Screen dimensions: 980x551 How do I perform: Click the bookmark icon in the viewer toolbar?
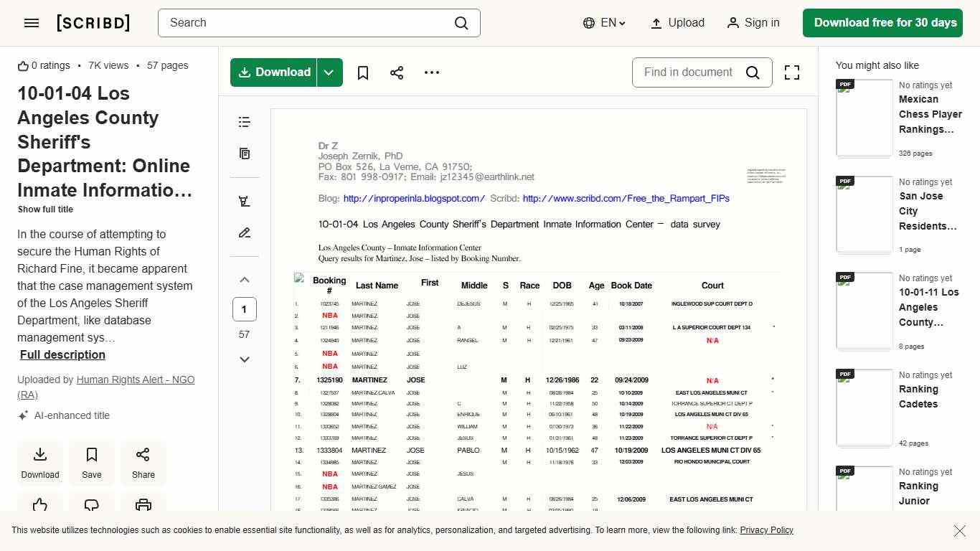coord(362,72)
